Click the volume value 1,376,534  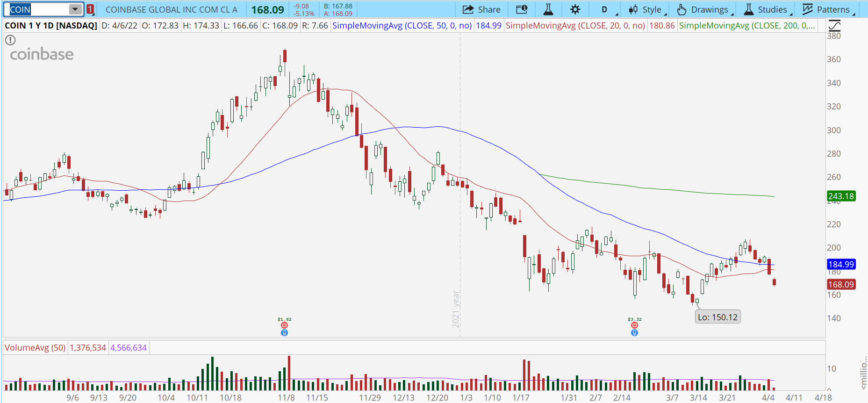click(88, 348)
